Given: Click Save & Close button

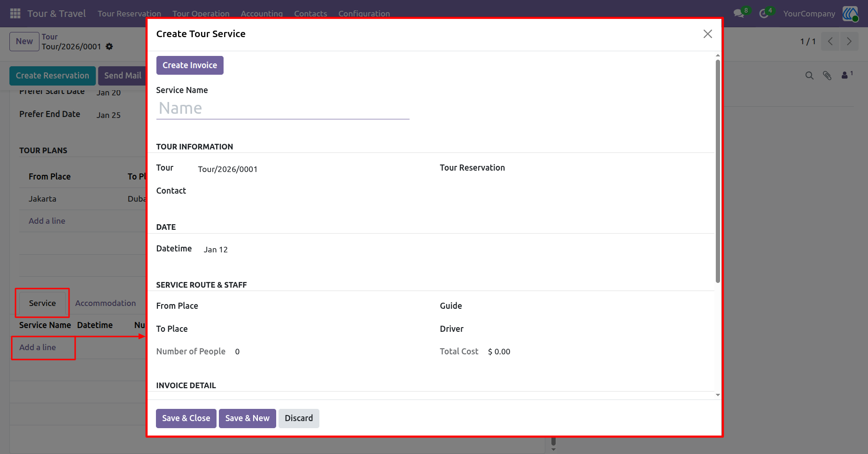Looking at the screenshot, I should click(x=186, y=418).
